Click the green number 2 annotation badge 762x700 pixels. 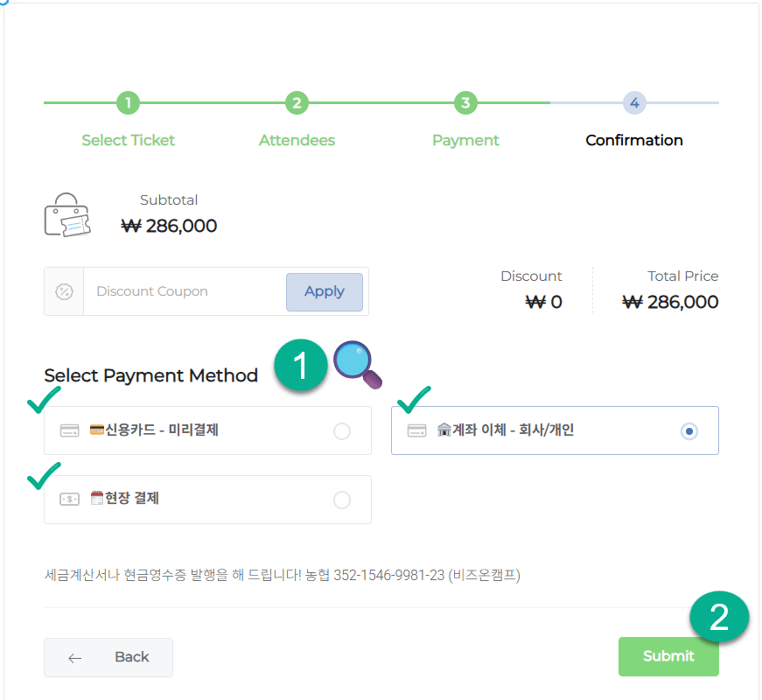tap(718, 618)
